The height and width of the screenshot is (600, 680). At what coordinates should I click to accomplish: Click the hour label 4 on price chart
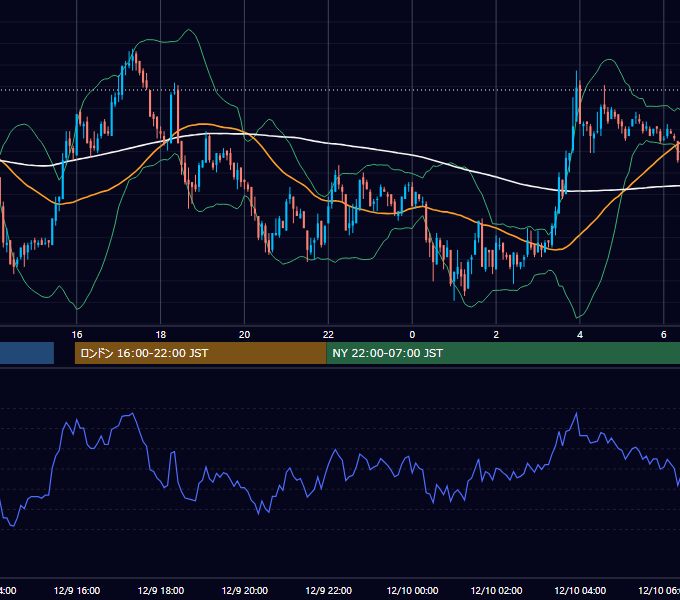(580, 335)
